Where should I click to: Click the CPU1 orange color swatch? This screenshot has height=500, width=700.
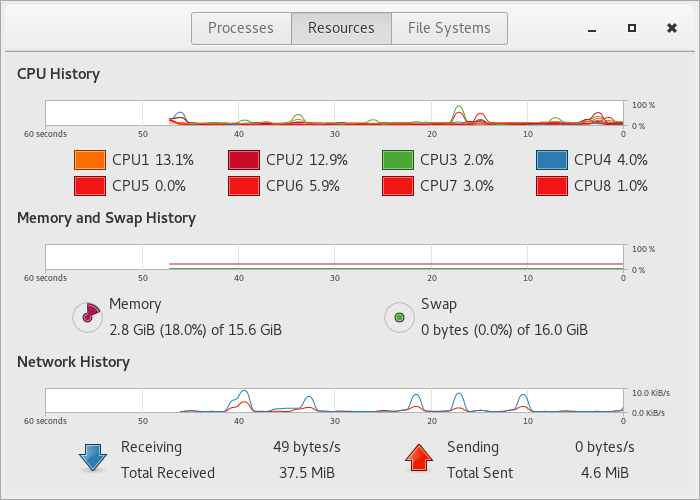pyautogui.click(x=90, y=160)
